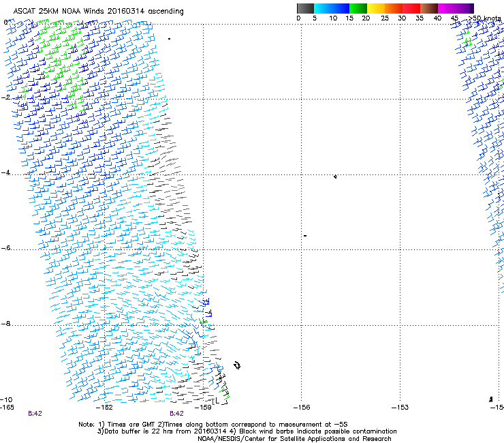This screenshot has height=443, width=504.
Task: Click the purple '8:42' time label nearest -159
Action: coord(177,414)
